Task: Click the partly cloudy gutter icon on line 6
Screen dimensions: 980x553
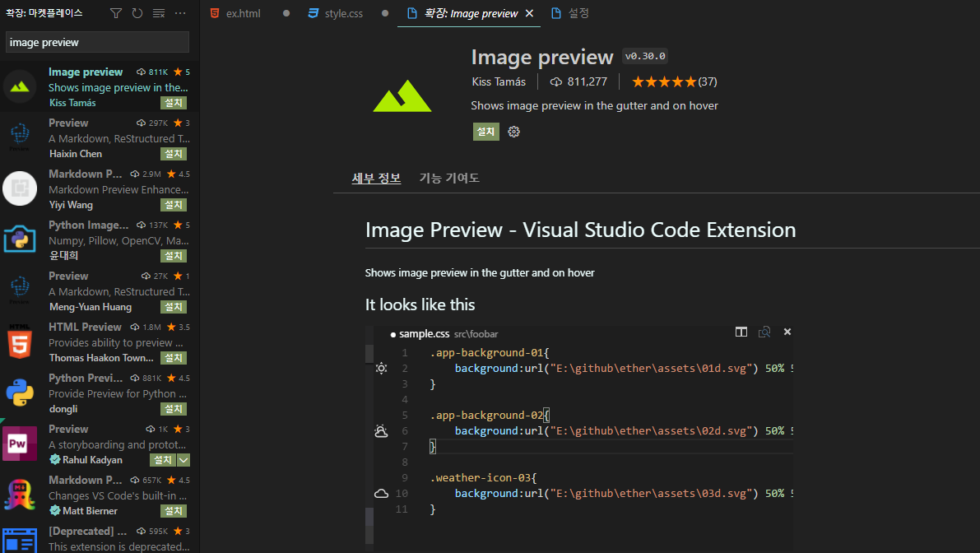Action: pyautogui.click(x=381, y=431)
